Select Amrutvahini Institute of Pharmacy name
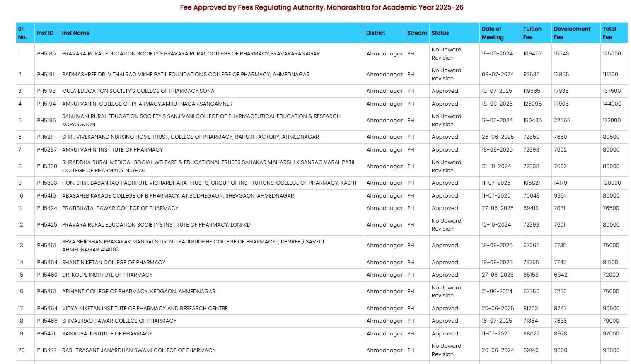631x364 pixels. coord(112,150)
